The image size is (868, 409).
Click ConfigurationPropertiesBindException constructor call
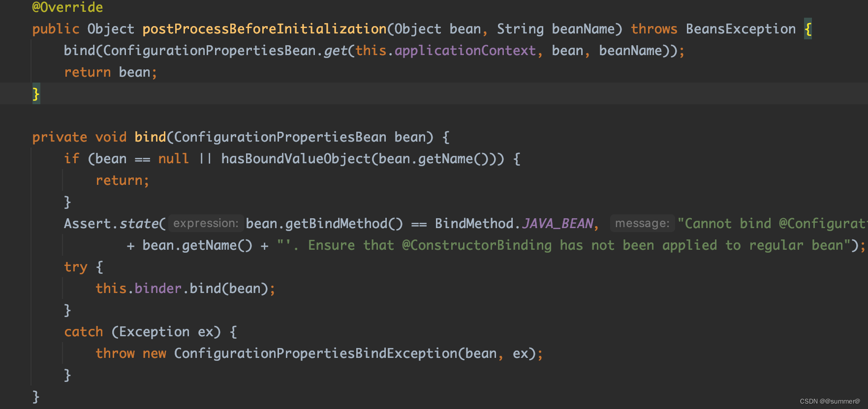[x=315, y=353]
